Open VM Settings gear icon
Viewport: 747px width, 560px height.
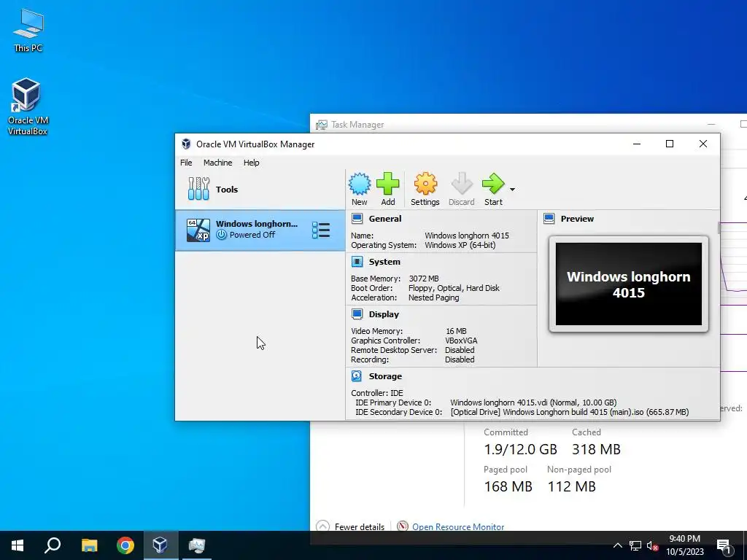point(425,189)
